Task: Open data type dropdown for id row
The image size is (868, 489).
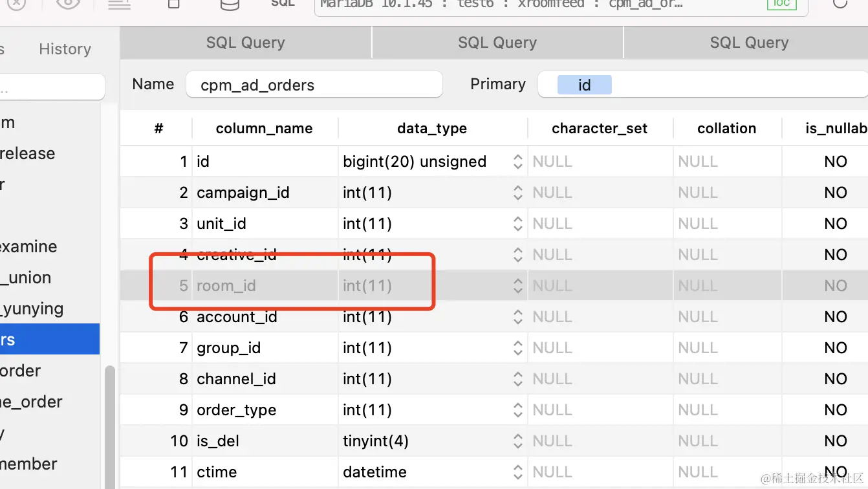Action: coord(517,162)
